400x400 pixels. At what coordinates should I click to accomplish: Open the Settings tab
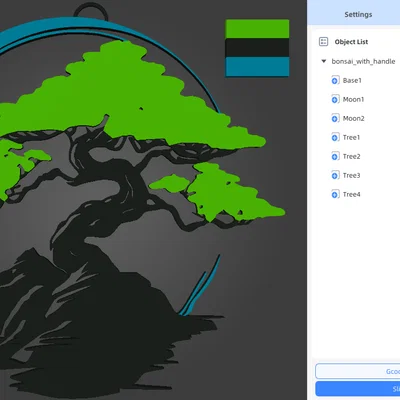(358, 14)
